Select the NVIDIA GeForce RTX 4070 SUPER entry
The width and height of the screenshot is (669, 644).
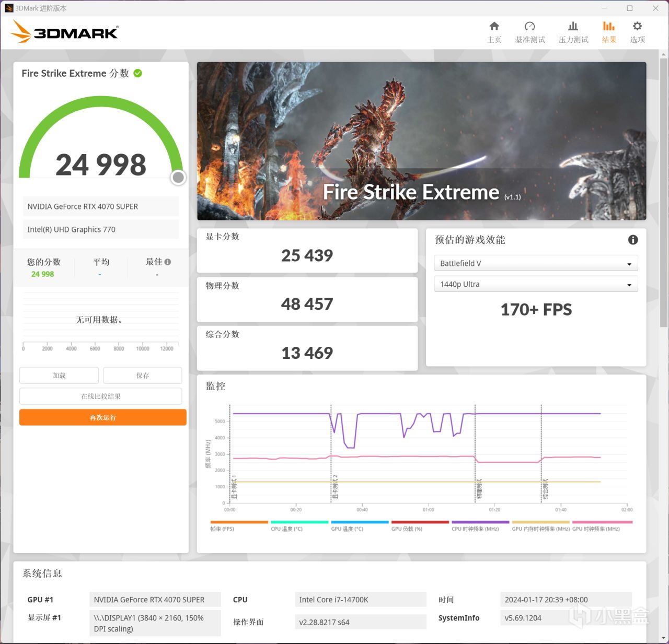[100, 206]
